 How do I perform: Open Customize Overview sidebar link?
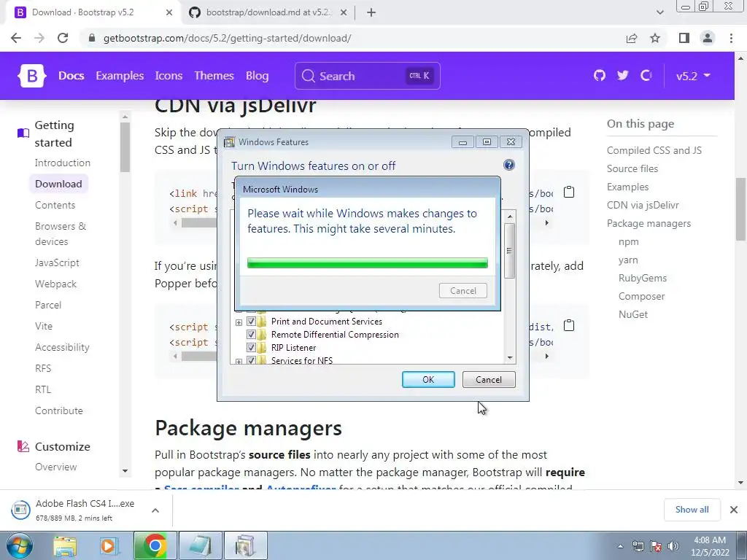coord(55,467)
